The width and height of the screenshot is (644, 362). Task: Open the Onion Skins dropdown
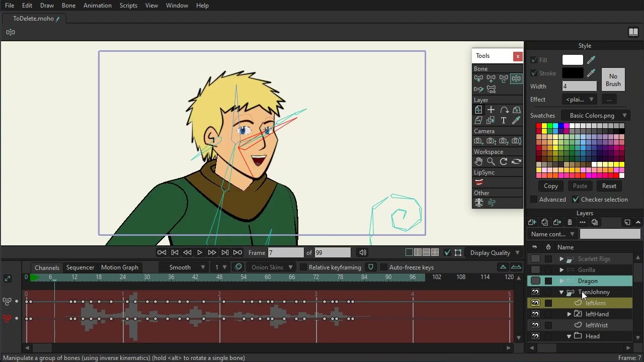[272, 267]
